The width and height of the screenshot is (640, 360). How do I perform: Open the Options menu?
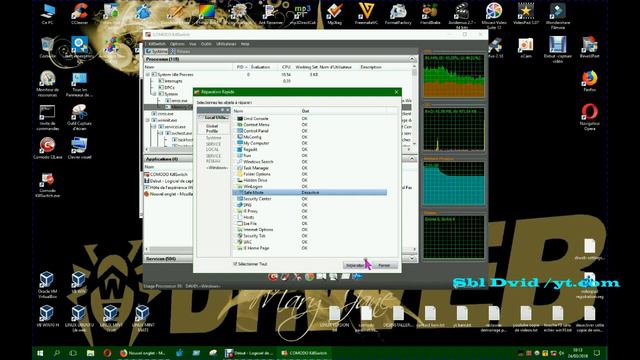177,44
